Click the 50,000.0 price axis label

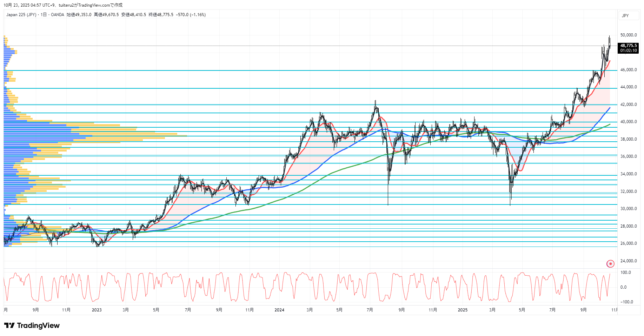pyautogui.click(x=628, y=35)
